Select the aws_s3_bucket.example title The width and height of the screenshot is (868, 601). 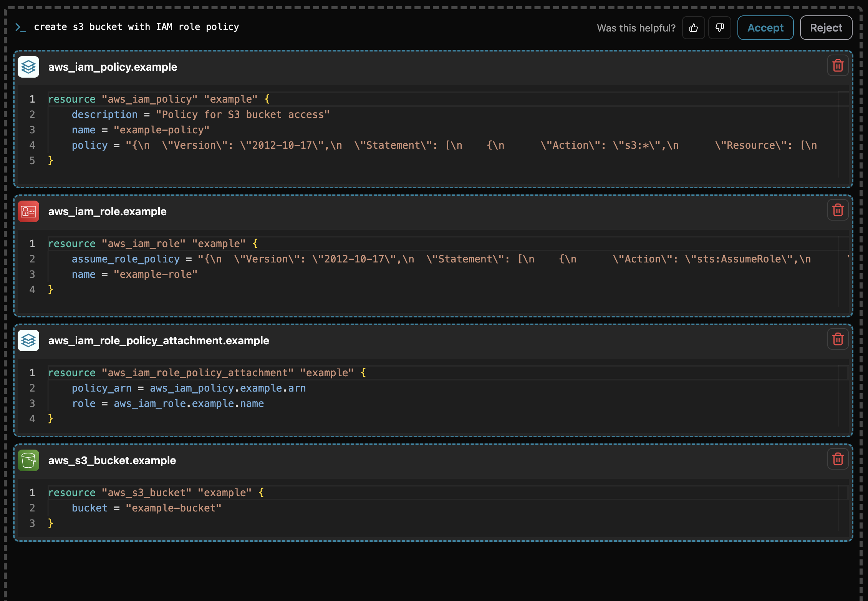click(112, 460)
